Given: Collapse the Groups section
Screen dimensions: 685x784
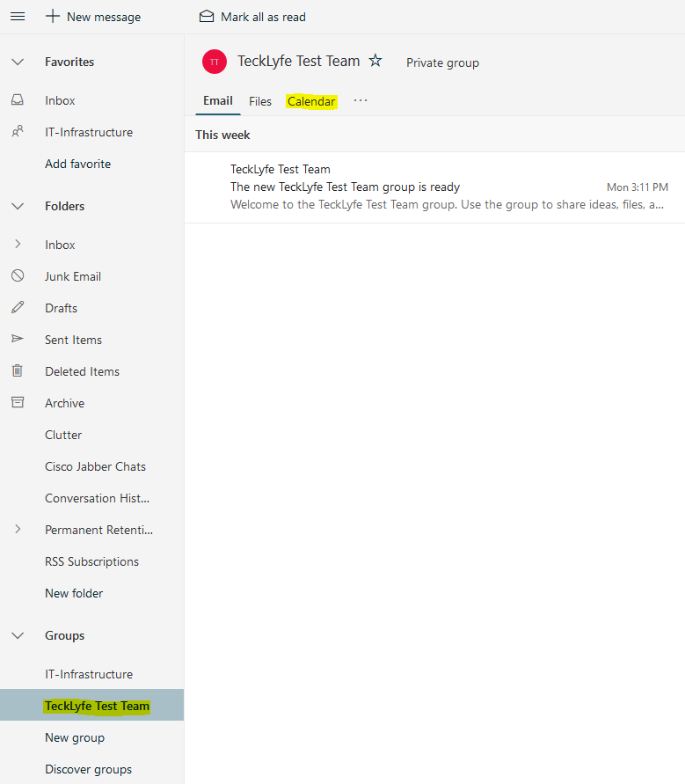Looking at the screenshot, I should click(18, 635).
